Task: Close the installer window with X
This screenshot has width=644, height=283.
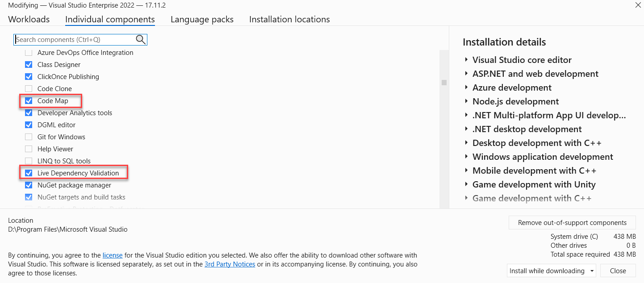Action: point(637,5)
